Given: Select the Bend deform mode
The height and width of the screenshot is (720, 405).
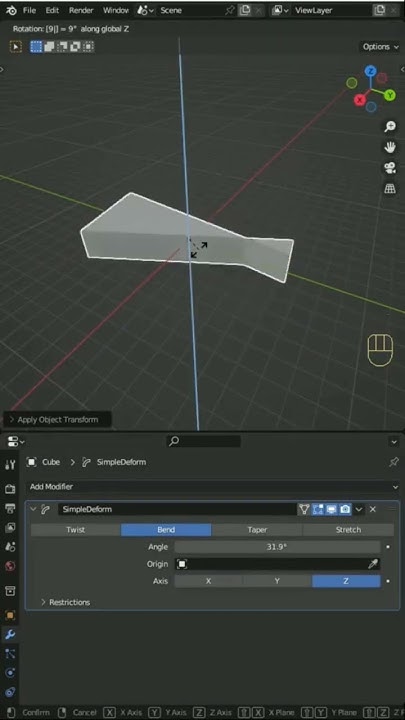Looking at the screenshot, I should 166,530.
